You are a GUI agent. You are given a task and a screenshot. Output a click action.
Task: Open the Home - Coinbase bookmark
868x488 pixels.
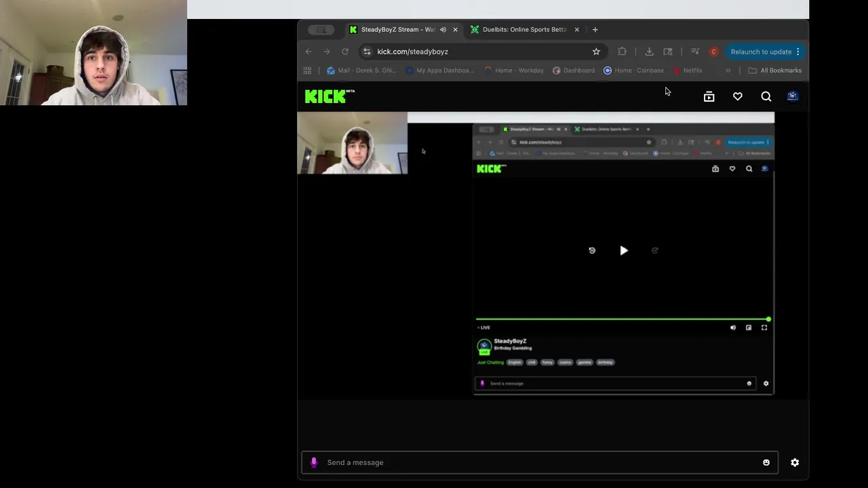[x=634, y=70]
